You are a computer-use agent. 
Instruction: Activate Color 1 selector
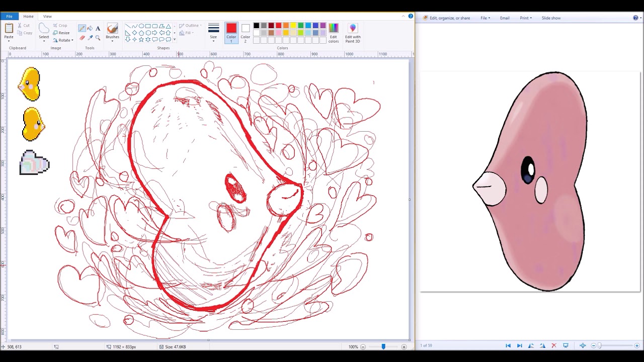coord(231,33)
